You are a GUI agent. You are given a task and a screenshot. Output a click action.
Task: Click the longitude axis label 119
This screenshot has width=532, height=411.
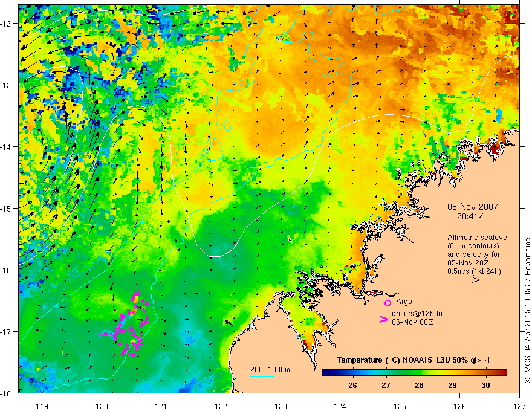(x=42, y=406)
